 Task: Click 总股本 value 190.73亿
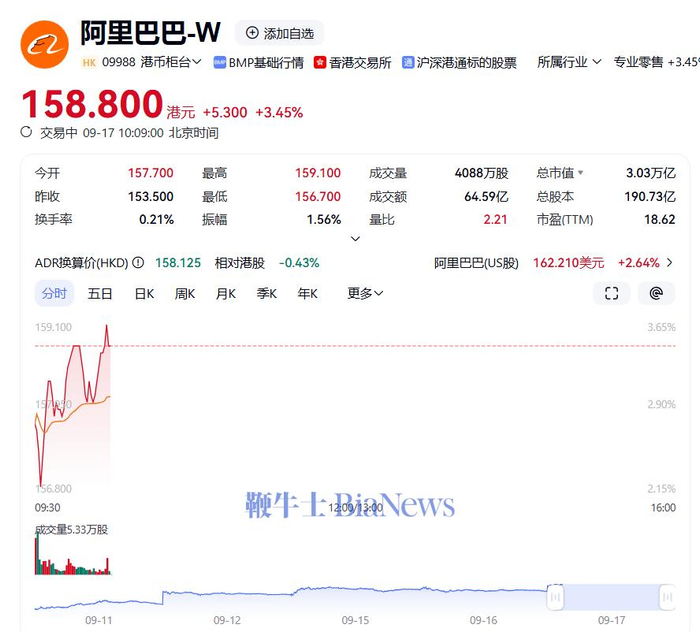[650, 196]
